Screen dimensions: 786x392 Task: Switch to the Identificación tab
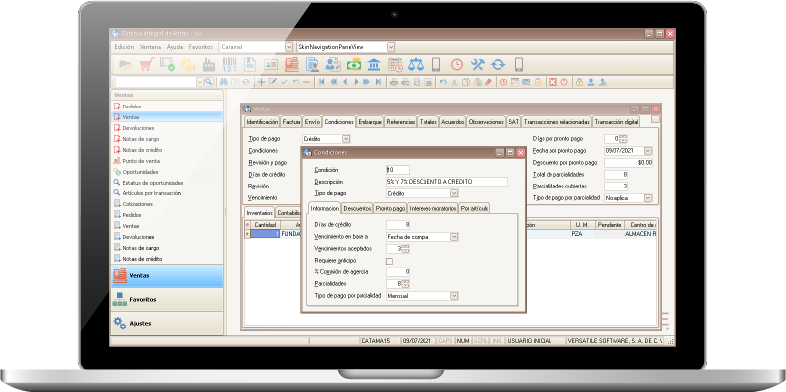click(262, 122)
